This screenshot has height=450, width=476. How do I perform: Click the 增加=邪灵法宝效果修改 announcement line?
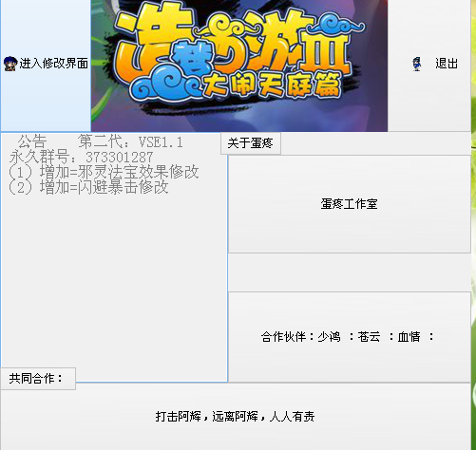[x=104, y=173]
